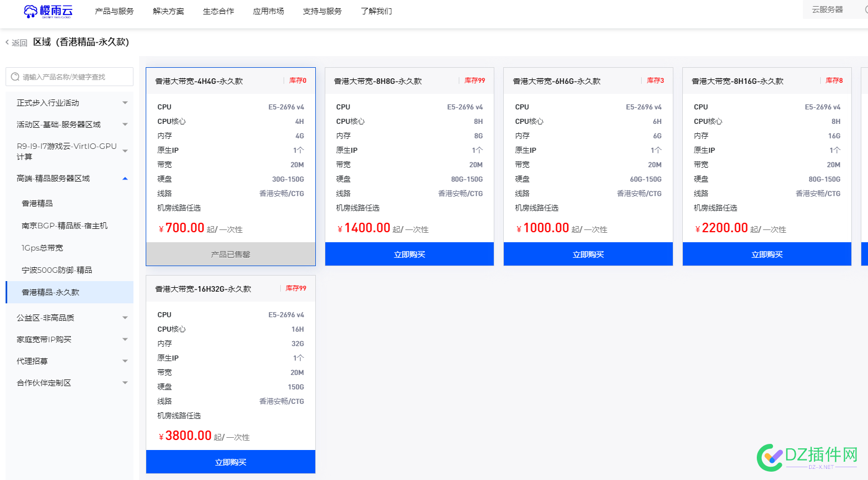Go back using the 返回 arrow
Screen dimensions: 868x480
click(16, 43)
